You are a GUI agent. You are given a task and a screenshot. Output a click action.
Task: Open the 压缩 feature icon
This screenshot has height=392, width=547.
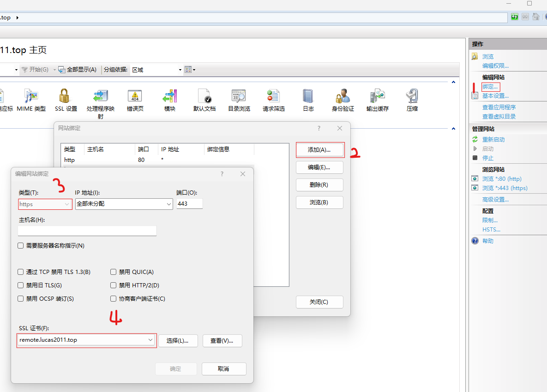point(412,96)
